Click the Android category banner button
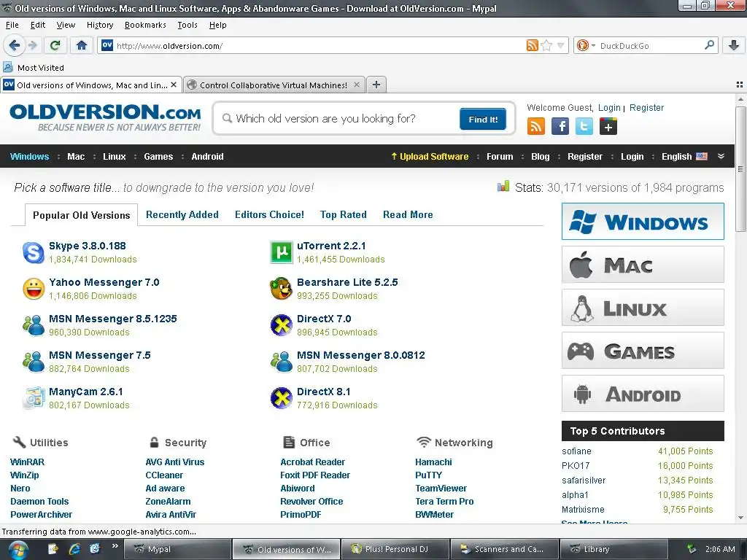The width and height of the screenshot is (747, 560). pos(643,394)
